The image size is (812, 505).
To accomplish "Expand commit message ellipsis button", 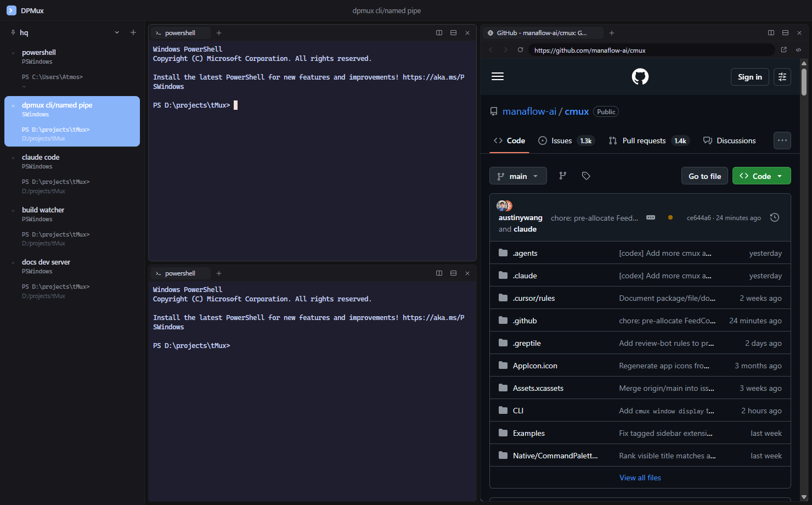I will [x=651, y=217].
